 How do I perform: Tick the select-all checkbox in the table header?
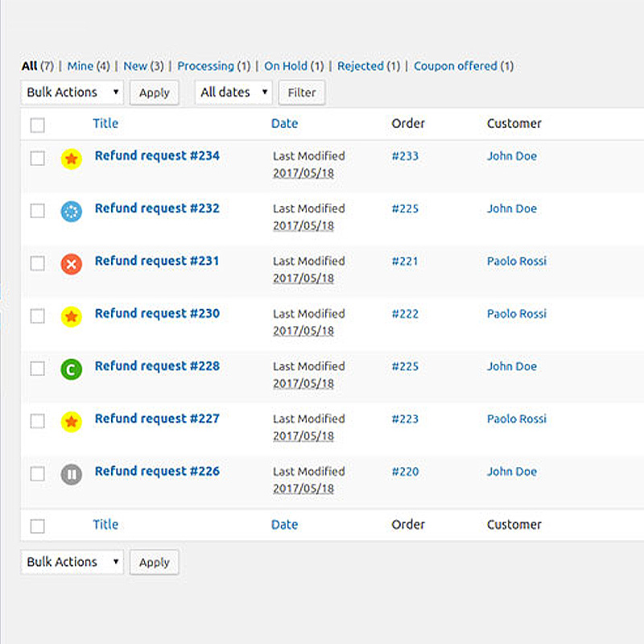point(38,125)
